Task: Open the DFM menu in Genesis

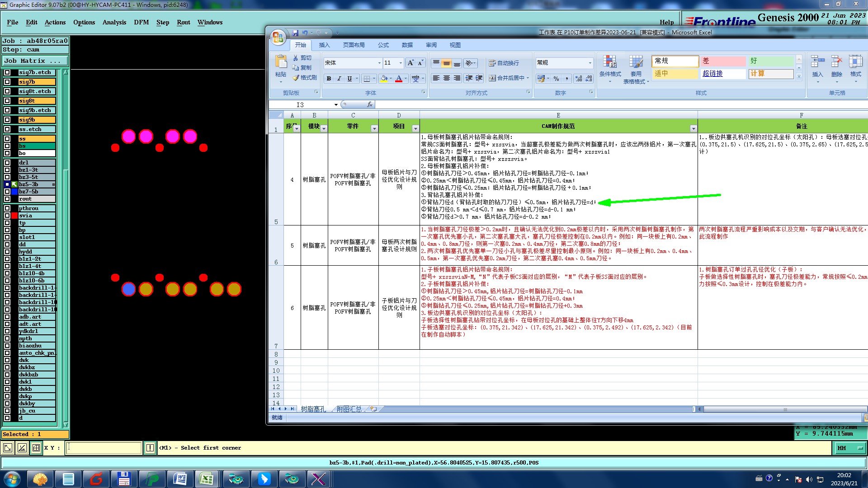Action: pos(142,22)
